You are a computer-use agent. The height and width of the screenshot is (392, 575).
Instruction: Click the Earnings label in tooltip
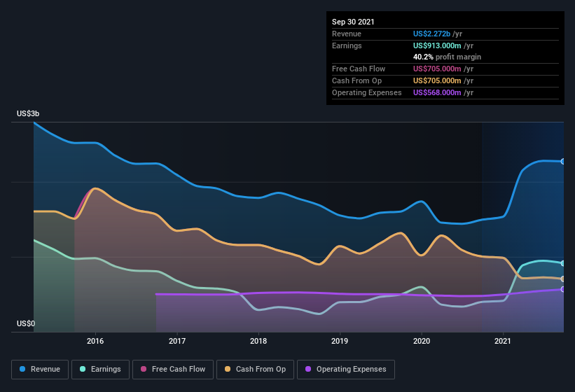pyautogui.click(x=347, y=45)
